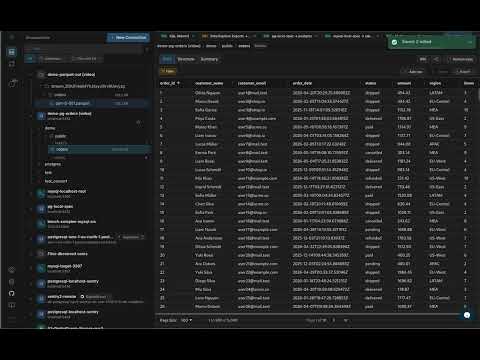Viewport: 480px width, 360px height.
Task: Switch to the Summary tab
Action: click(209, 59)
